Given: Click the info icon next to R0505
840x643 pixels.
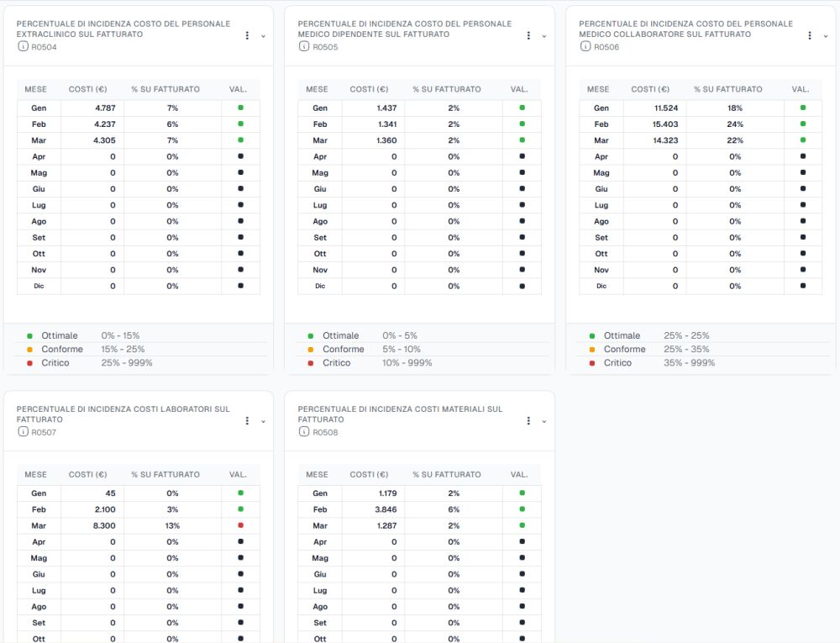Looking at the screenshot, I should pyautogui.click(x=304, y=46).
